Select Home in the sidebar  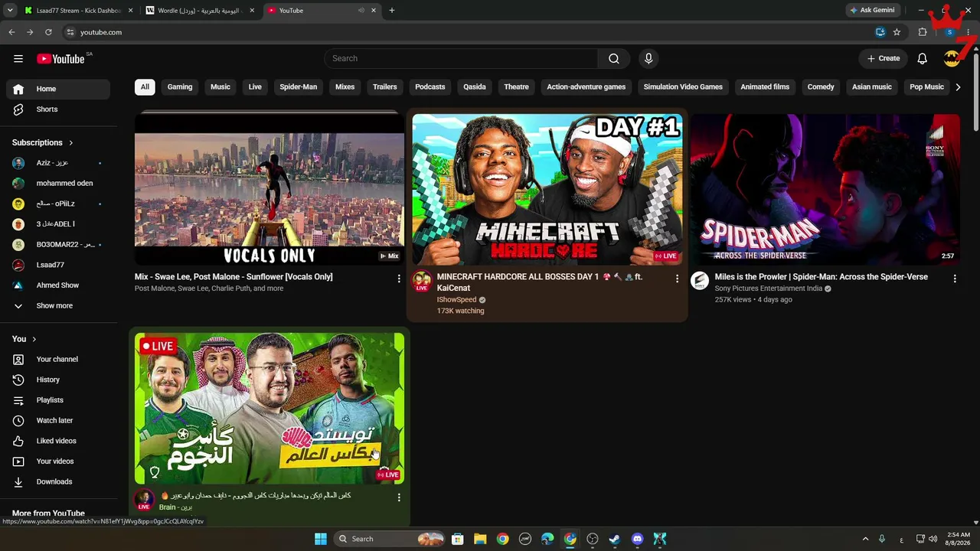pos(58,89)
